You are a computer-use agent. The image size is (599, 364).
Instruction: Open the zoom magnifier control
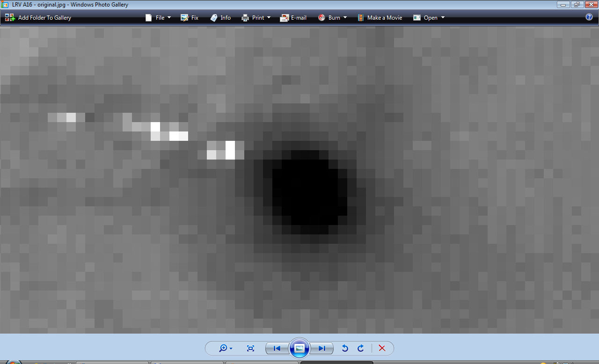(x=226, y=348)
